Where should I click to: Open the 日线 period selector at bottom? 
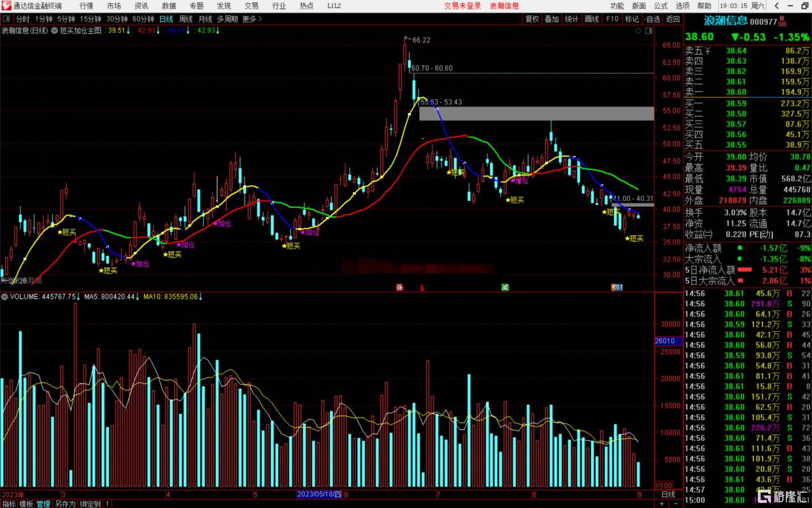[668, 494]
